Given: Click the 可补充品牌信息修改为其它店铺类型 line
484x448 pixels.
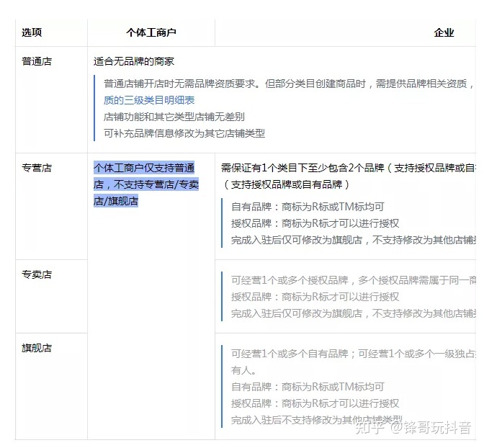Looking at the screenshot, I should [184, 133].
